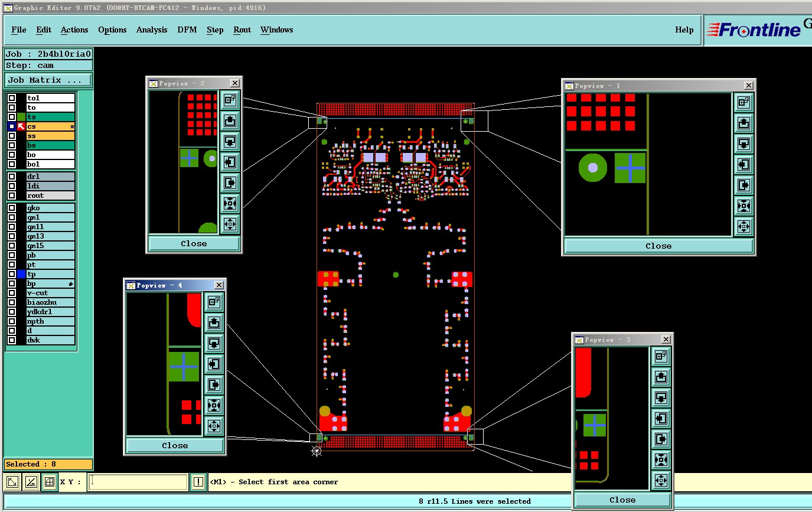Click Popview 1 pan left icon
The height and width of the screenshot is (512, 812).
(x=743, y=165)
